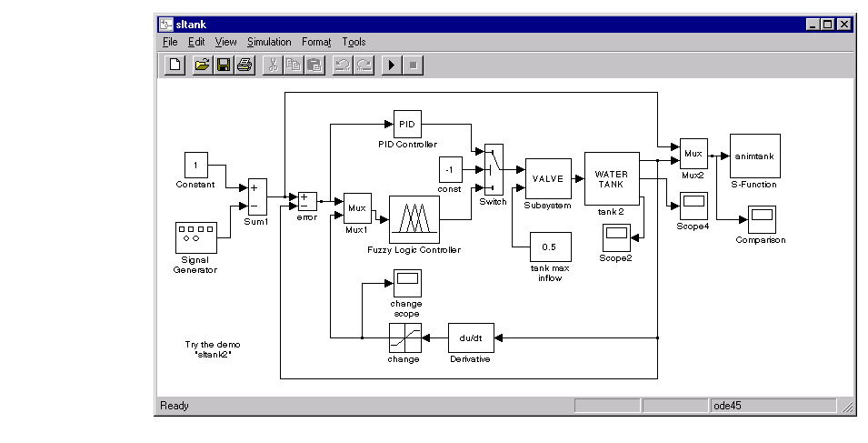
Task: Open a file with the folder icon
Action: (203, 65)
